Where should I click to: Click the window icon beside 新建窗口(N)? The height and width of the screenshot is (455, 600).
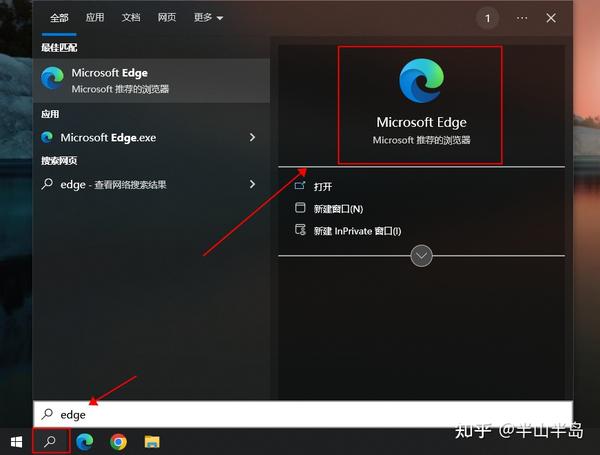pos(300,208)
